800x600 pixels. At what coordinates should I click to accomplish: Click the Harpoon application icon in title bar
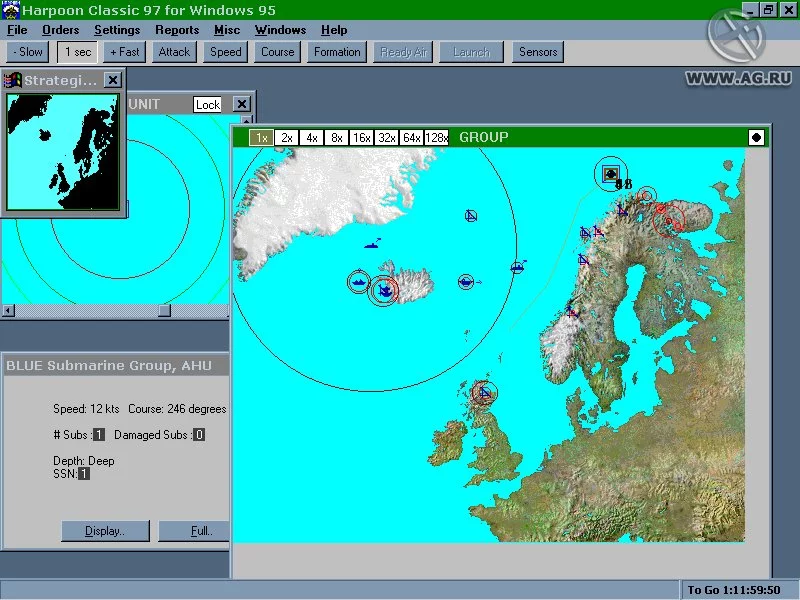pos(11,10)
